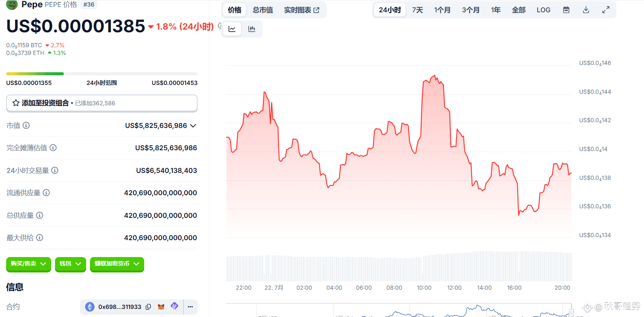Download the chart data
644x317 pixels.
[586, 10]
